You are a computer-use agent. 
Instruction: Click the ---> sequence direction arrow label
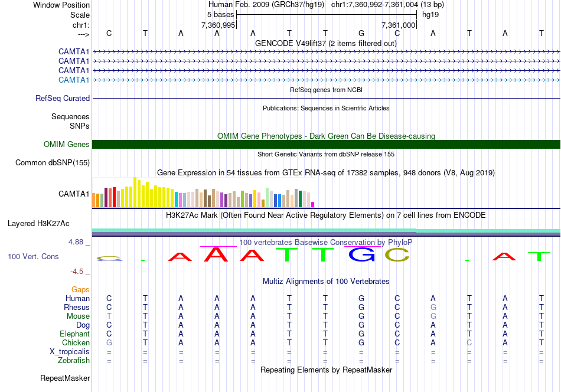[84, 34]
